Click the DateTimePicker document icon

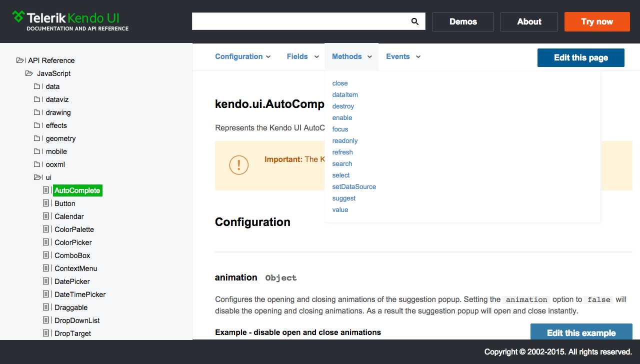[x=46, y=294]
